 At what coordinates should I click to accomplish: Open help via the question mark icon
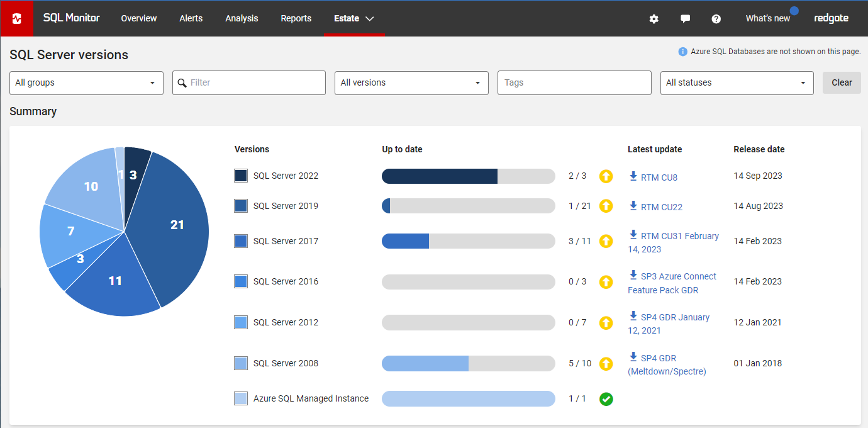pos(716,19)
